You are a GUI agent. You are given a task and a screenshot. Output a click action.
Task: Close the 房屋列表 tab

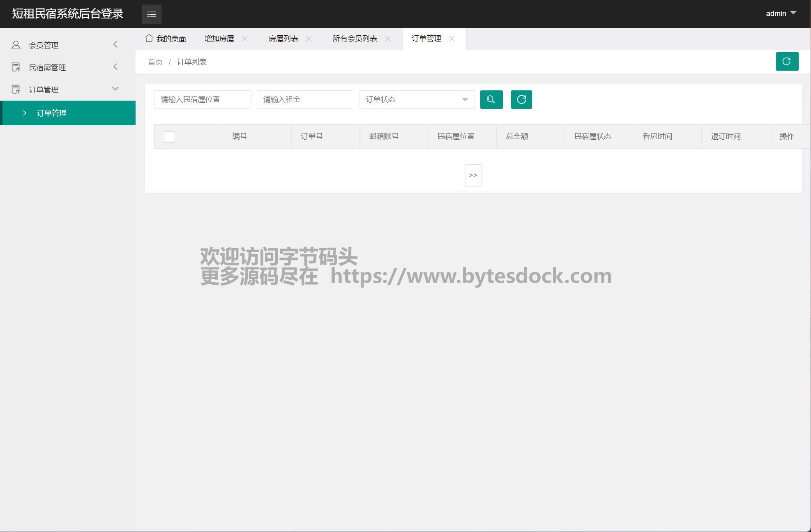tap(309, 39)
